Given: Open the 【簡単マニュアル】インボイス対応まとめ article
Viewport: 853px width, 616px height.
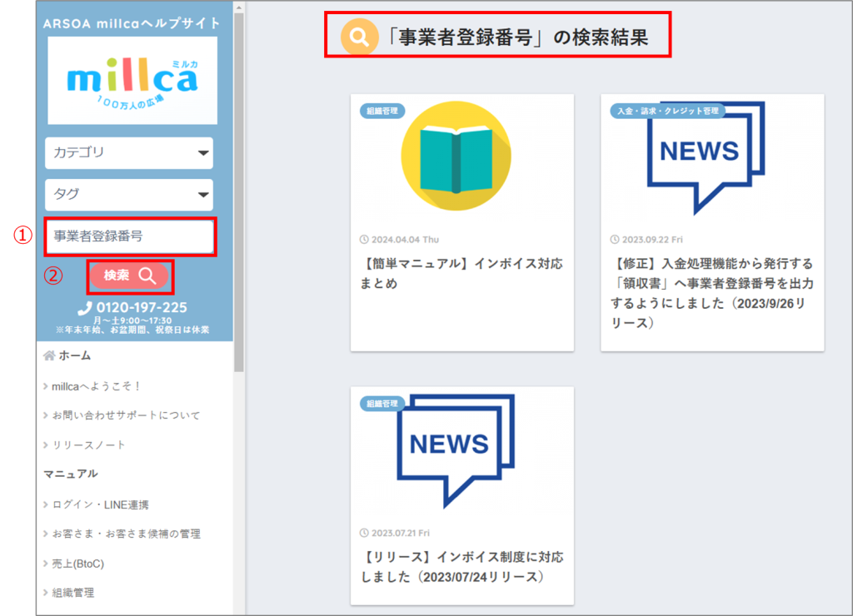Looking at the screenshot, I should click(x=462, y=273).
